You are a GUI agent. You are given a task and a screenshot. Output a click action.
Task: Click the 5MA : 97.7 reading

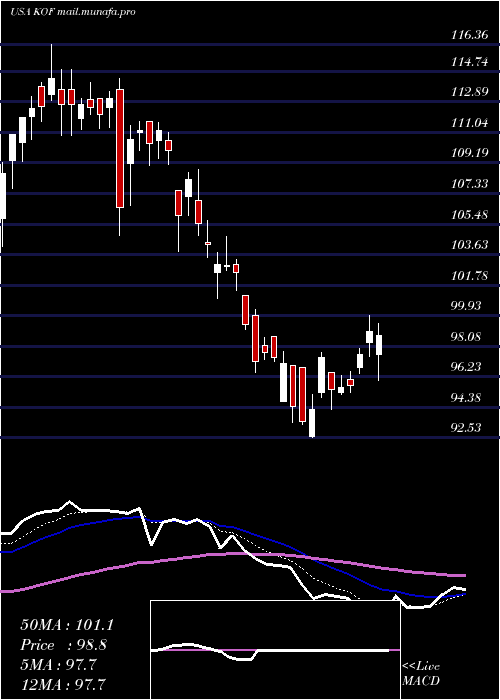(x=58, y=665)
